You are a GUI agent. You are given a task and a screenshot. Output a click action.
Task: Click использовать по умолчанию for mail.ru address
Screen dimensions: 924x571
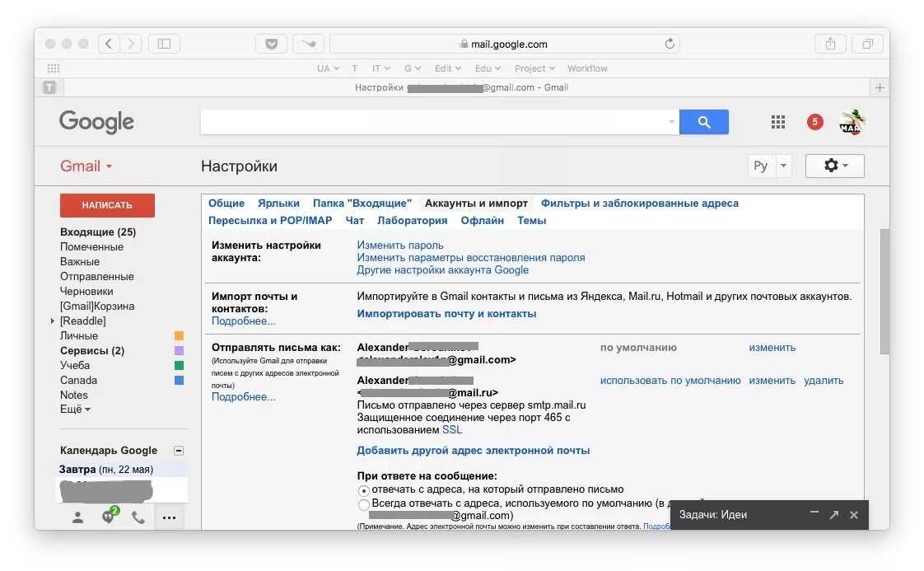(670, 381)
